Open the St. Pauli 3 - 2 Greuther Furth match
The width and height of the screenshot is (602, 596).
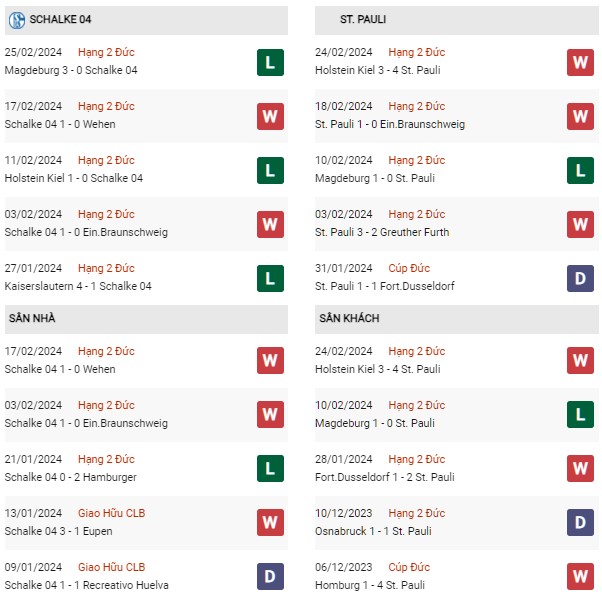point(382,232)
